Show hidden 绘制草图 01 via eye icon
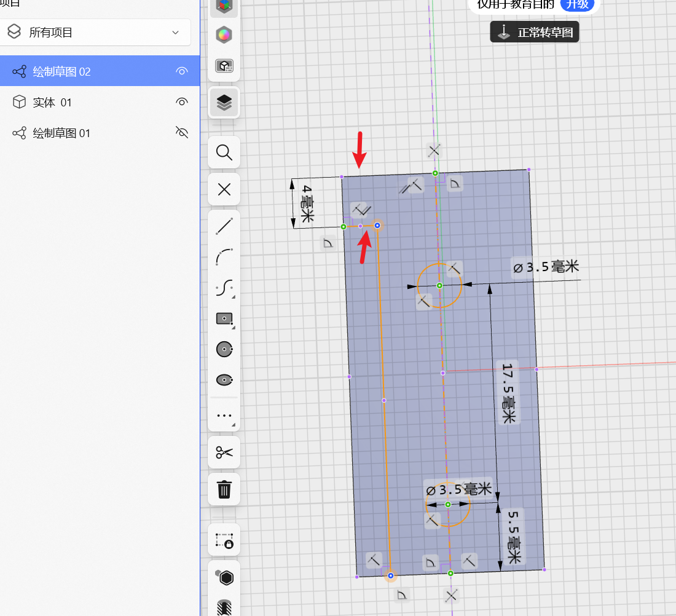The width and height of the screenshot is (676, 616). tap(182, 132)
